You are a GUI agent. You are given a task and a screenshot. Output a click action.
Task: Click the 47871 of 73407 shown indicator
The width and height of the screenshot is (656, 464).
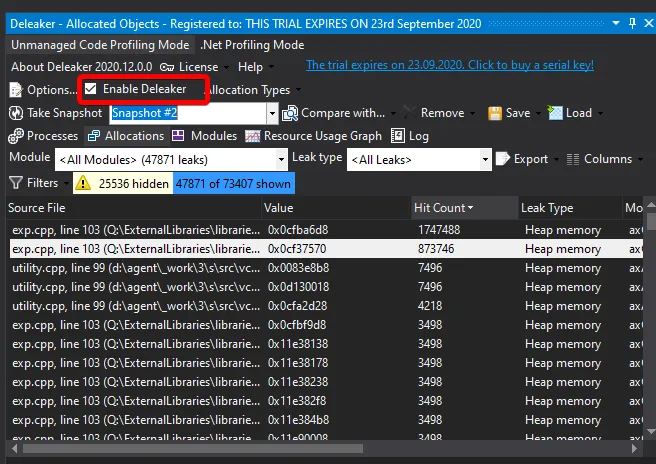point(233,184)
